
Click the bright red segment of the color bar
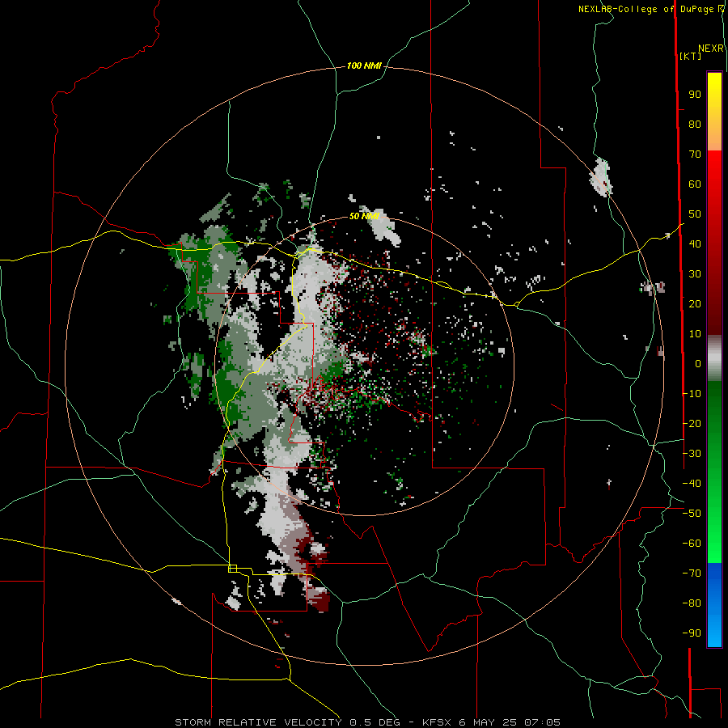tap(714, 186)
